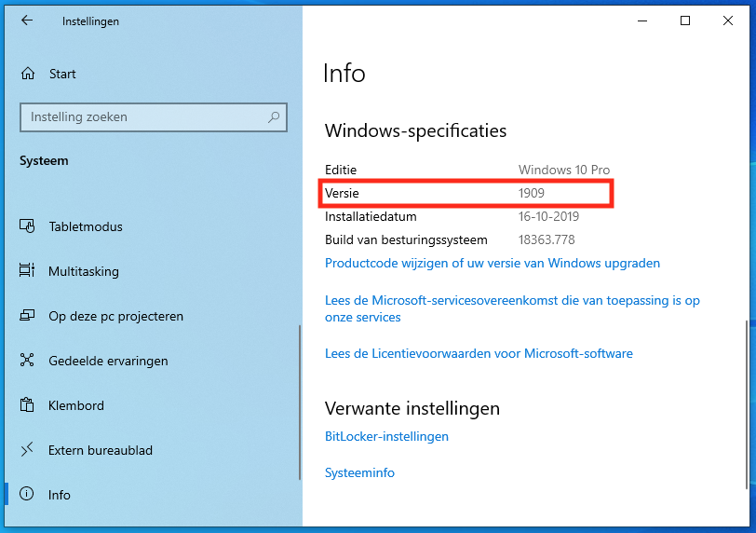Screen dimensions: 756x533
Task: Select Gedeelde ervaringen in sidebar
Action: [108, 361]
